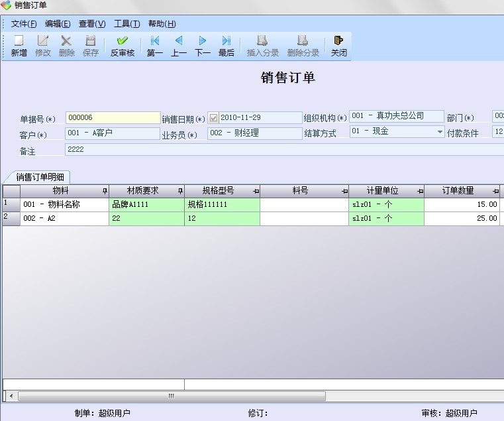
Task: Select row 1 计量单位 cell
Action: (x=386, y=205)
